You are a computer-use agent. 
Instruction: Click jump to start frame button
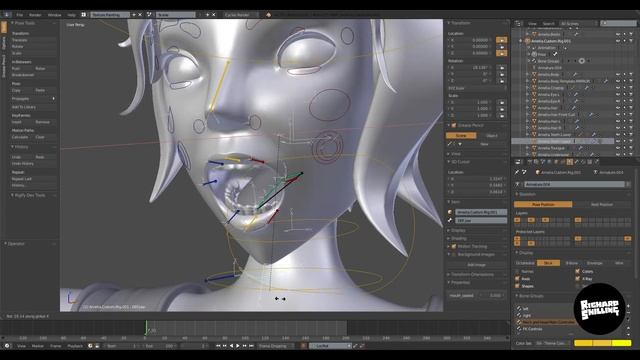pyautogui.click(x=218, y=346)
